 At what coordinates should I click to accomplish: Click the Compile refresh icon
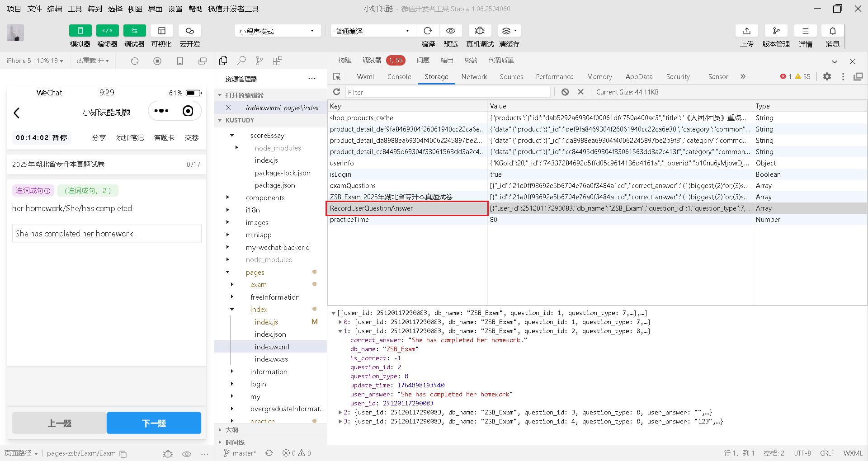pos(428,31)
